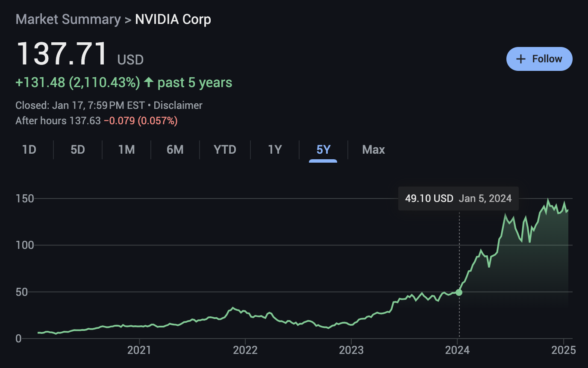Open the Disclaimer link
This screenshot has width=588, height=368.
178,105
